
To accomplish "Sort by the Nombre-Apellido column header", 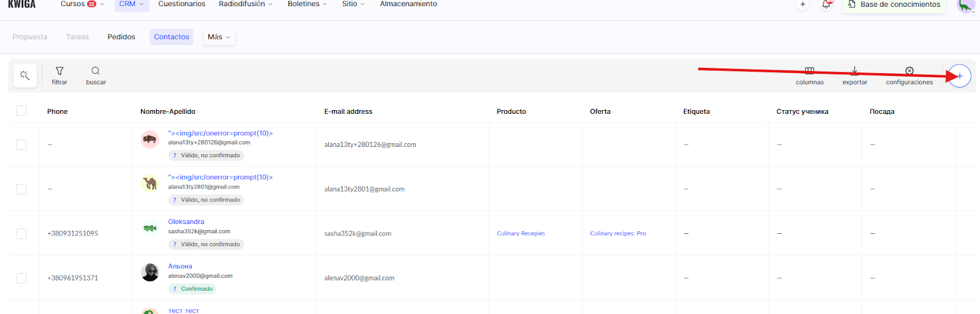I will pos(168,111).
